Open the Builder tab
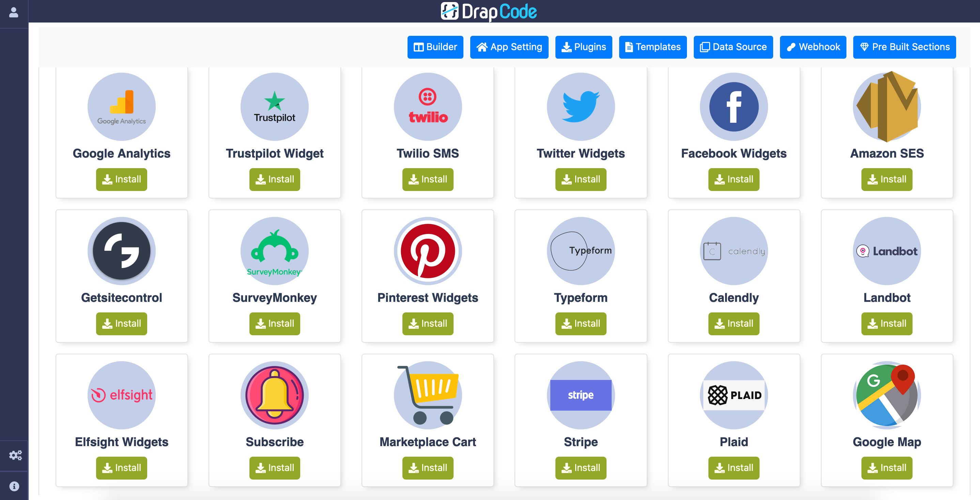This screenshot has height=500, width=980. 435,47
